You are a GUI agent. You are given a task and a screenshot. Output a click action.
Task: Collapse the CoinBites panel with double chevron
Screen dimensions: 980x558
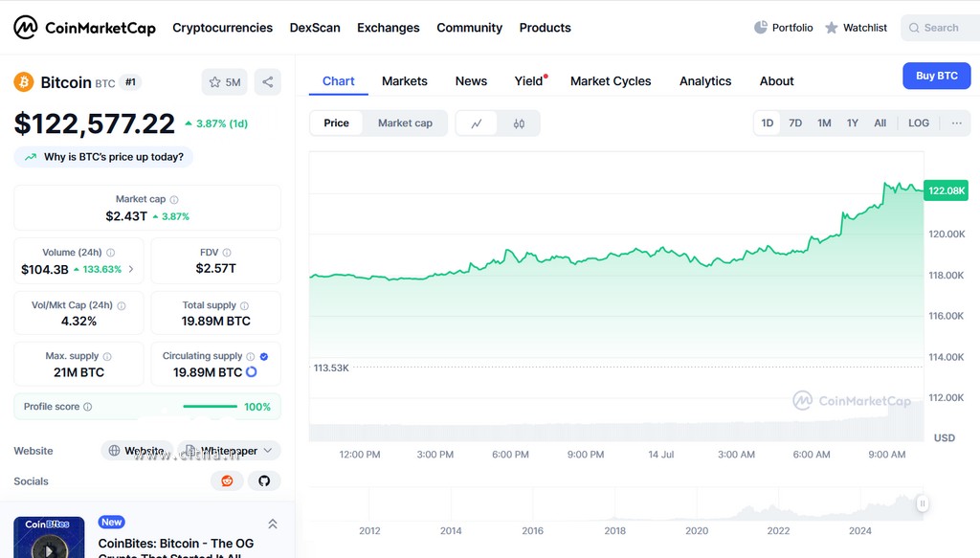273,524
